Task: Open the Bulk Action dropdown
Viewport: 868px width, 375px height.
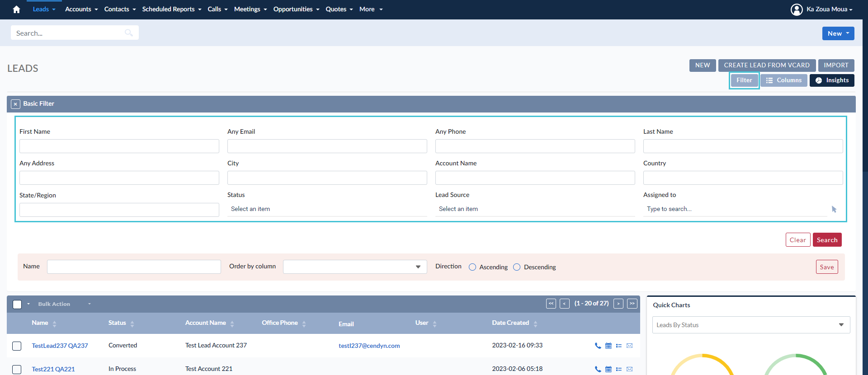Action: point(65,304)
